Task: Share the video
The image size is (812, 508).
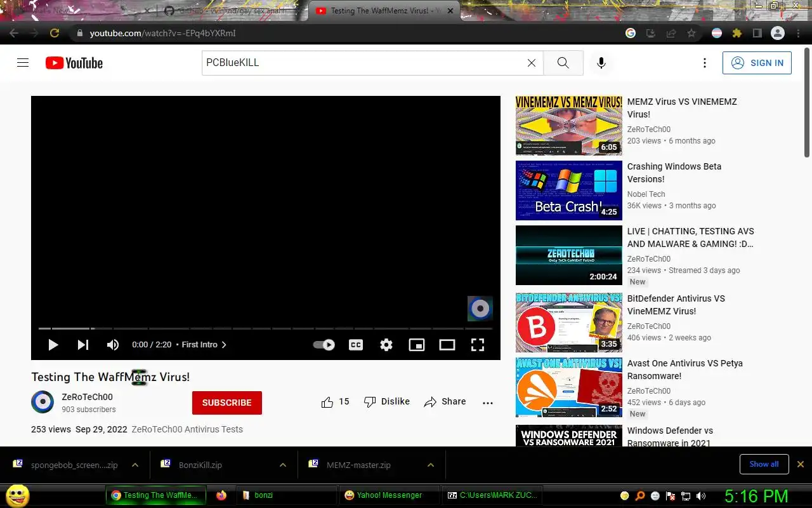Action: 445,402
